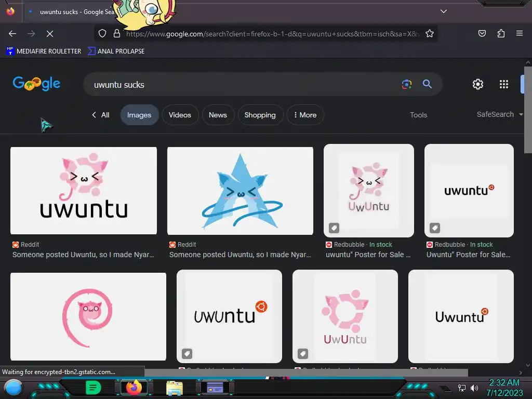
Task: Open tracking protection shield icon
Action: (x=102, y=33)
